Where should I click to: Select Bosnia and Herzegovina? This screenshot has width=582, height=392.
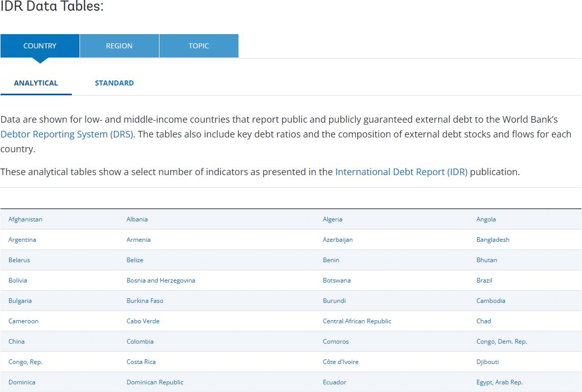click(x=161, y=281)
